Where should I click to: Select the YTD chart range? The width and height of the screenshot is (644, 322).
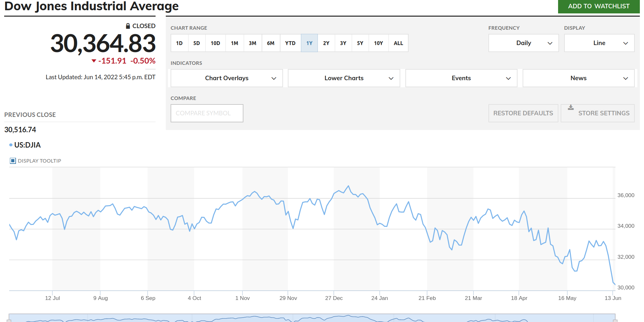click(x=290, y=43)
